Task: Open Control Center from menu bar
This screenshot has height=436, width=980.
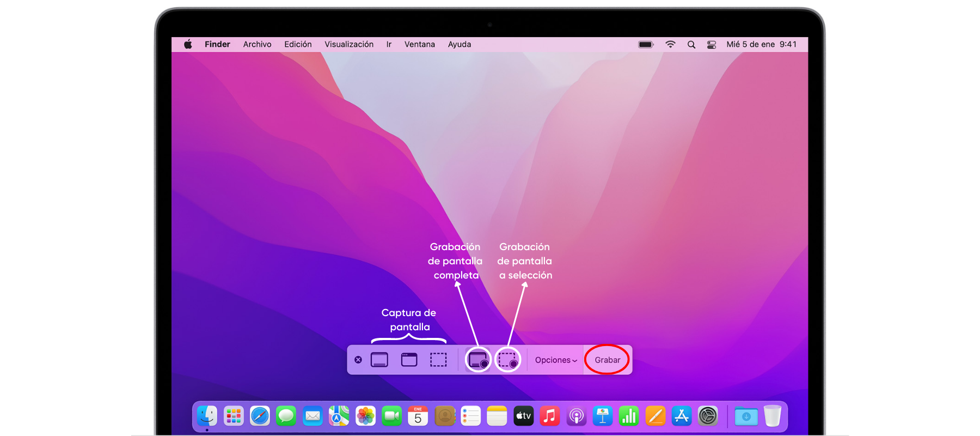Action: pyautogui.click(x=712, y=45)
